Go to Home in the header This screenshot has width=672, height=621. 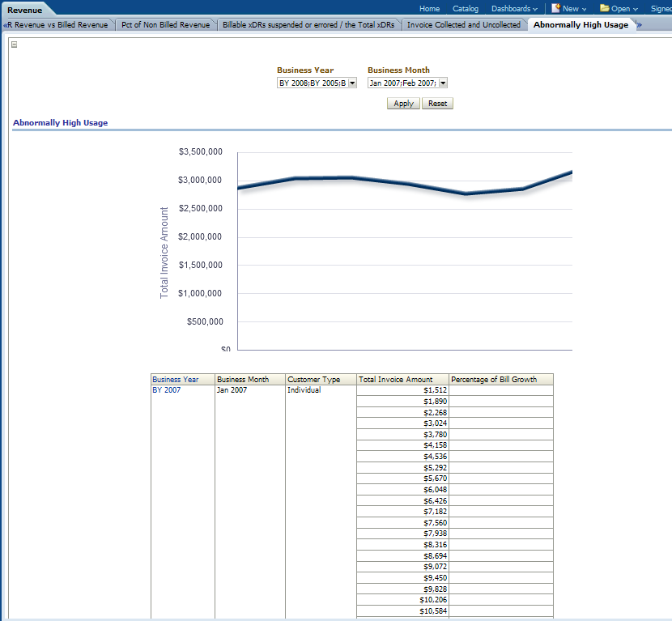[x=429, y=9]
